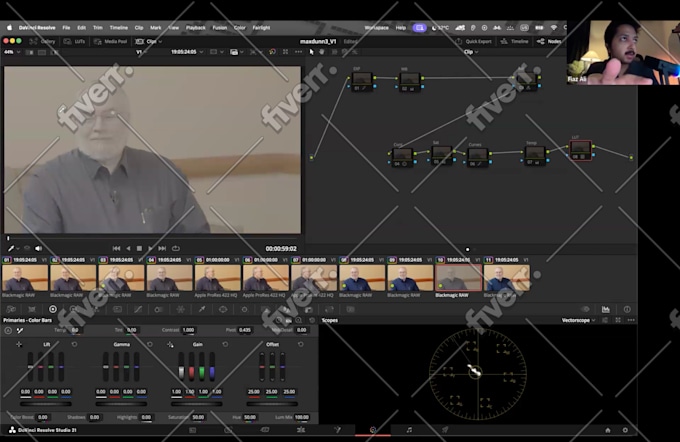Open the Tracker palette icon
Image resolution: width=680 pixels, height=442 pixels.
244,309
